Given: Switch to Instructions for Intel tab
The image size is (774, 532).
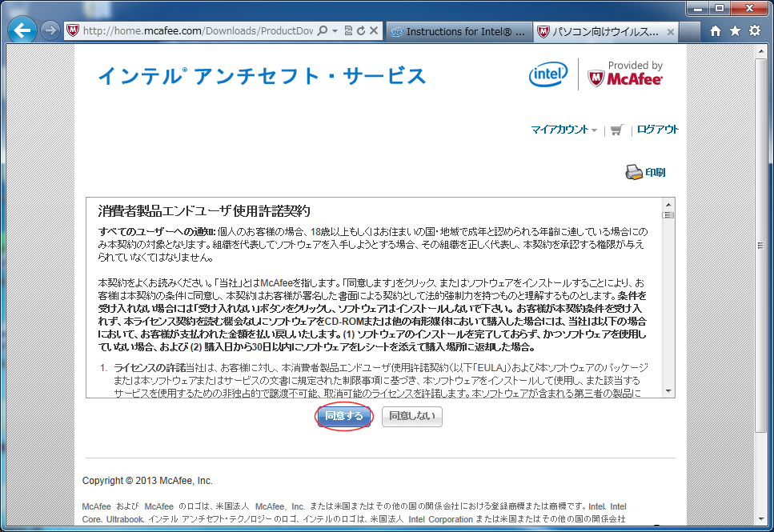Looking at the screenshot, I should coord(459,31).
